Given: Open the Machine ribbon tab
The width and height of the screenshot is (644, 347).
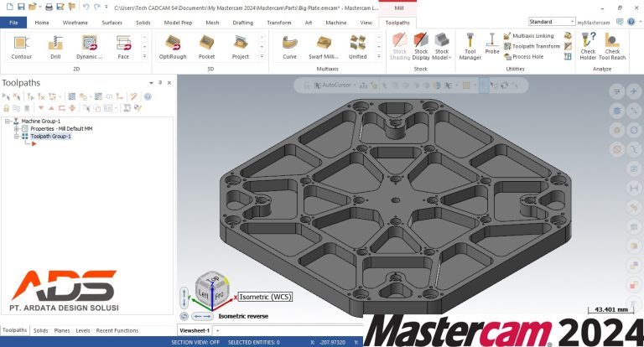Looking at the screenshot, I should 336,23.
